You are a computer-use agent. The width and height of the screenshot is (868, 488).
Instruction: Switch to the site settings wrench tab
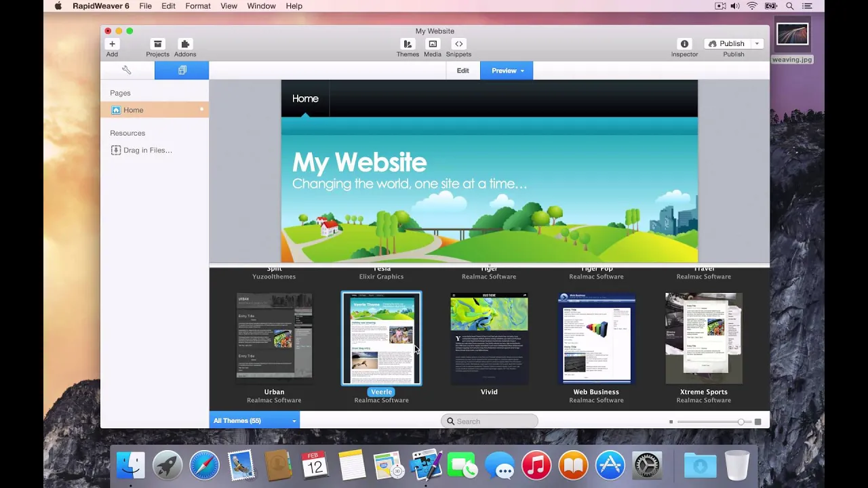click(x=127, y=70)
